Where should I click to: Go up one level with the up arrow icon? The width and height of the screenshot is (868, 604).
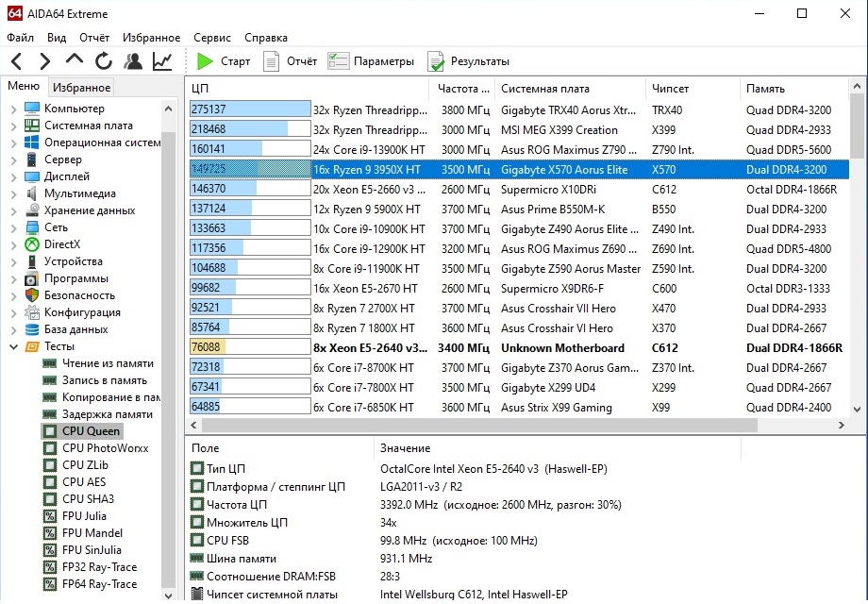coord(75,59)
